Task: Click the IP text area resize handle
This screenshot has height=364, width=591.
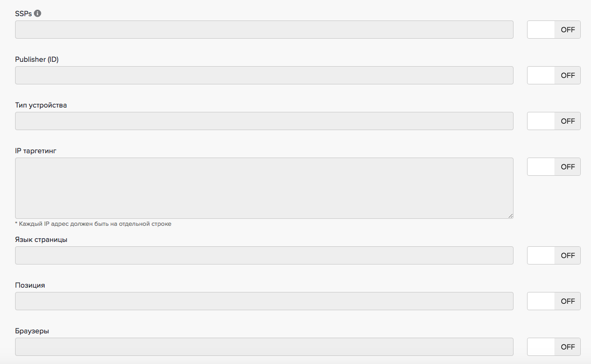Action: 510,216
